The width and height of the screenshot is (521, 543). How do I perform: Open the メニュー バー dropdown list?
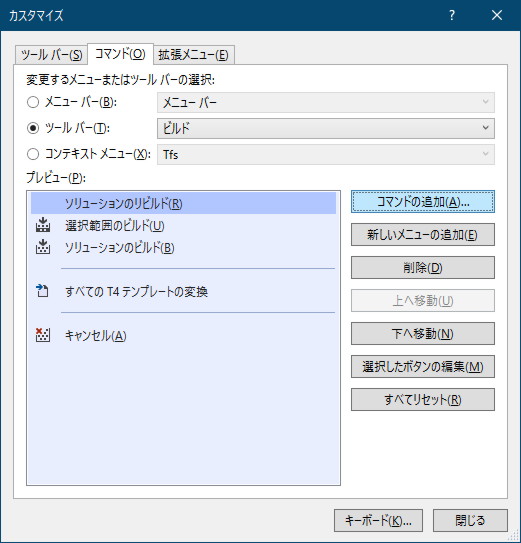326,103
